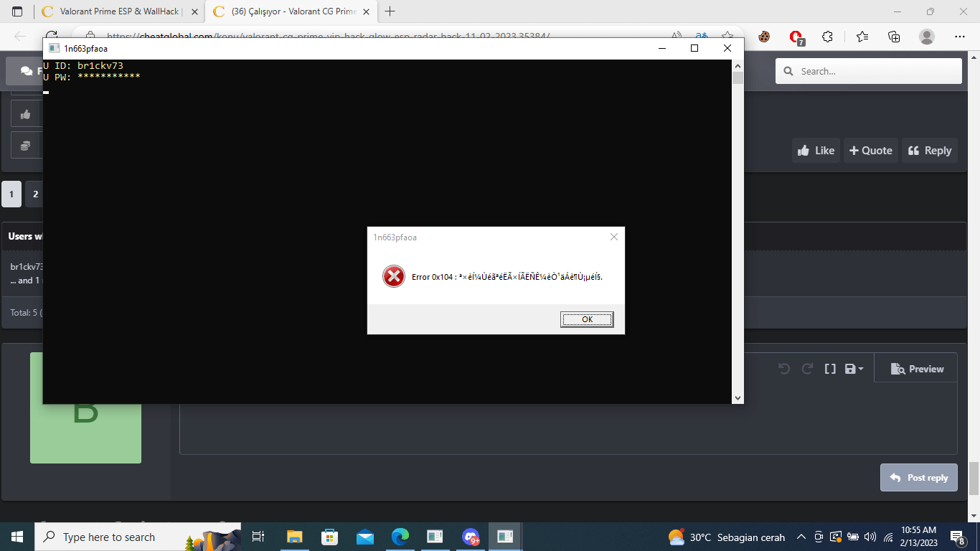
Task: Click the thumbs-up reactions icon in the sidebar
Action: coord(26,113)
